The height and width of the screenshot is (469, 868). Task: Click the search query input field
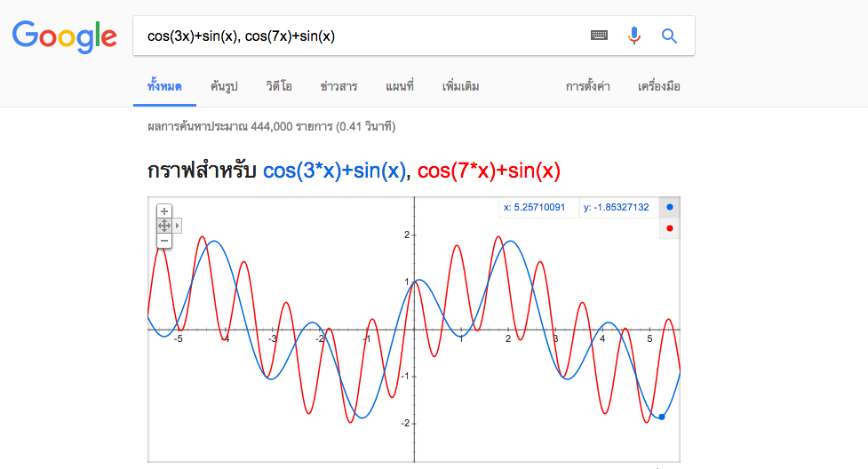[360, 36]
